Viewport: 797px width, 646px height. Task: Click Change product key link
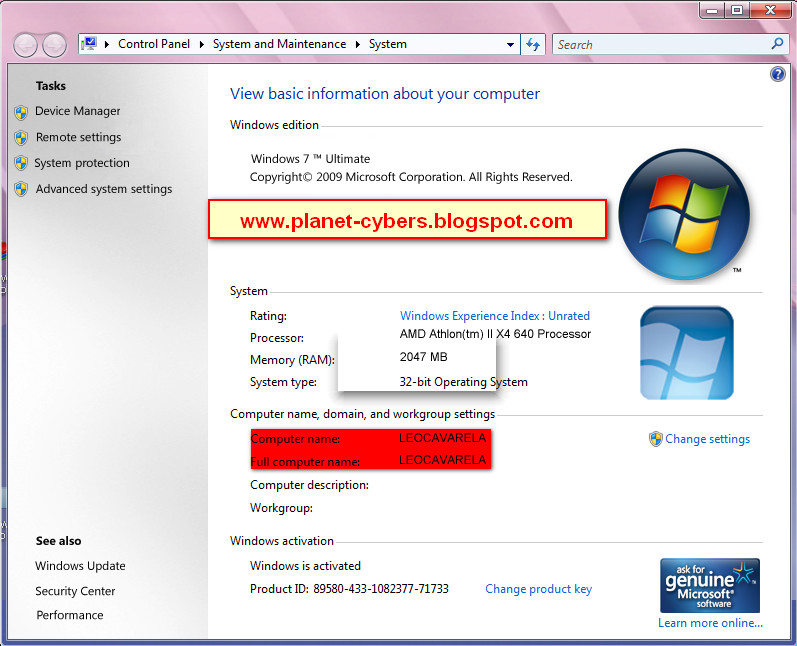[x=539, y=589]
